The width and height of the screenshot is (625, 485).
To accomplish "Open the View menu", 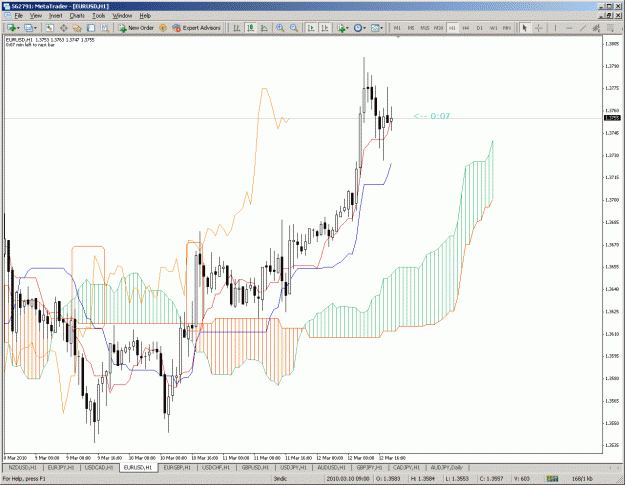I will pos(36,16).
